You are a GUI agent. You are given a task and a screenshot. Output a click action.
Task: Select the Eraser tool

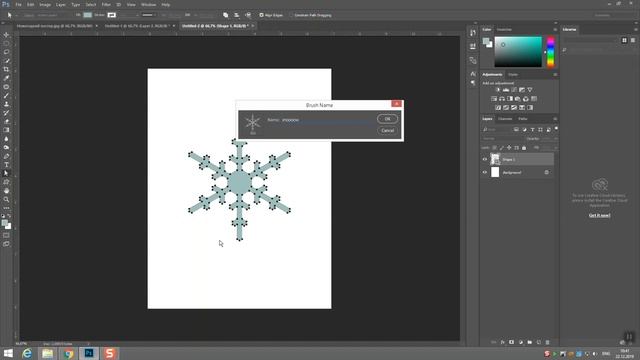click(6, 121)
